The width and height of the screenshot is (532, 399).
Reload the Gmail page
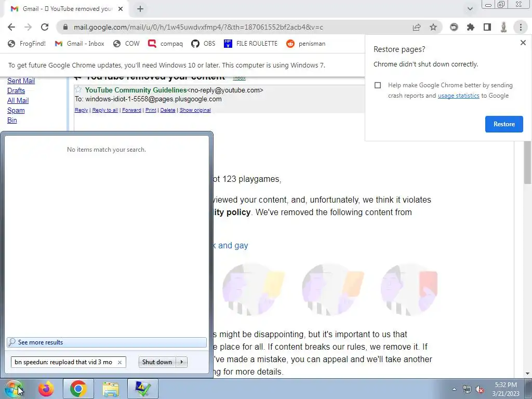[45, 27]
